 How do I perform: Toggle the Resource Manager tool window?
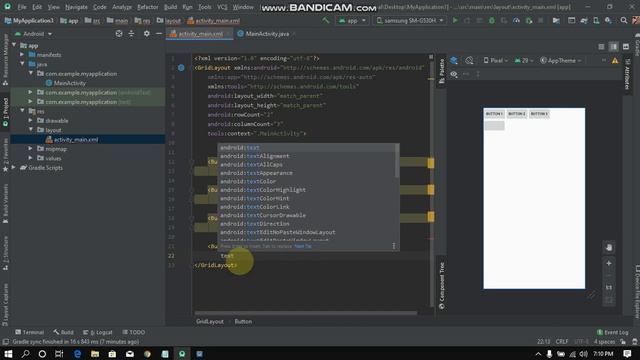coord(5,60)
